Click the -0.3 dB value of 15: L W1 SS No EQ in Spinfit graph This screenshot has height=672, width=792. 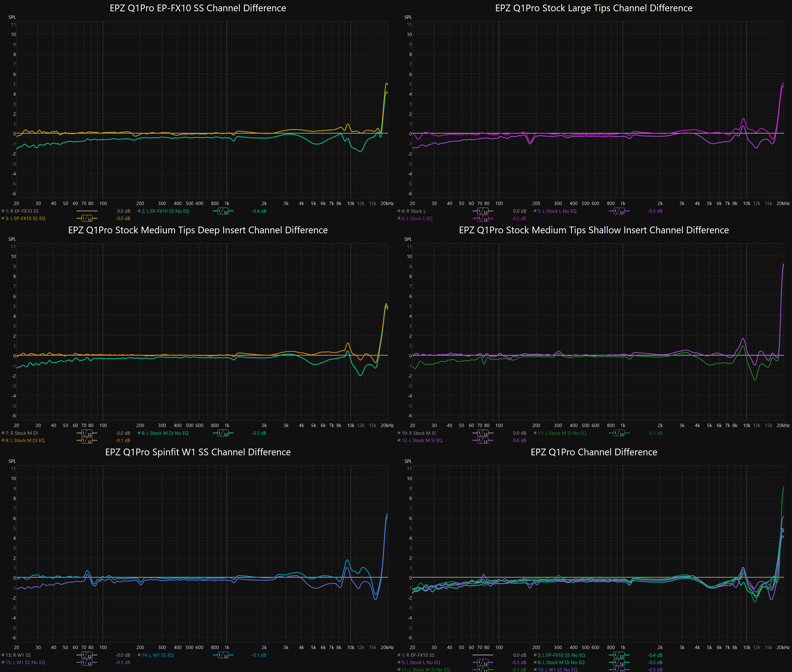pyautogui.click(x=123, y=663)
